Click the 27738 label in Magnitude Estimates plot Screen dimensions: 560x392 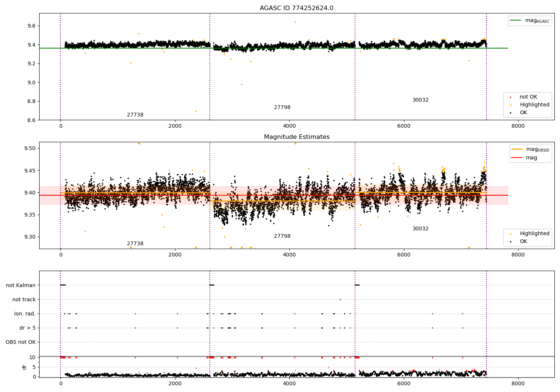pyautogui.click(x=135, y=244)
